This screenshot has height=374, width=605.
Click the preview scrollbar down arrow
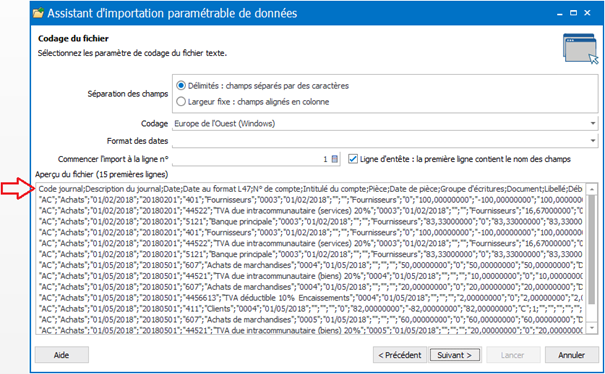pyautogui.click(x=592, y=328)
